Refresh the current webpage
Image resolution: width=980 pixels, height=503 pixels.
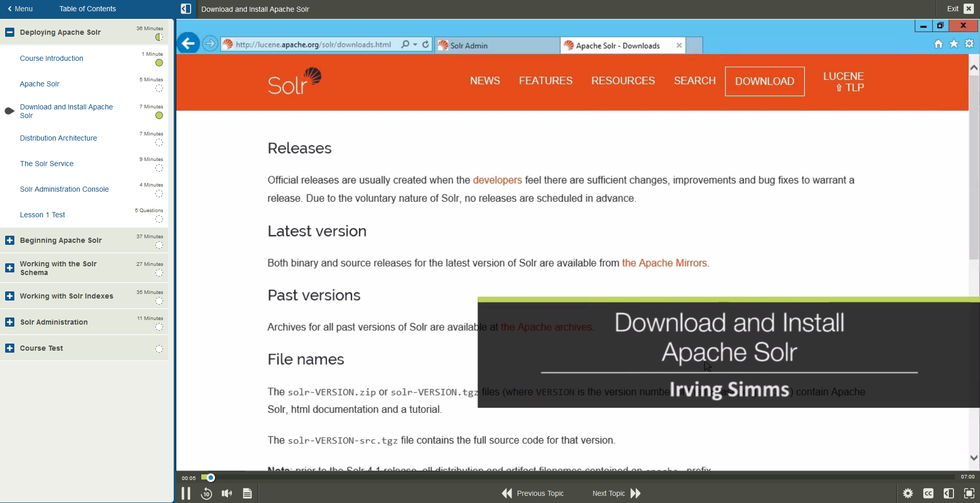click(426, 44)
